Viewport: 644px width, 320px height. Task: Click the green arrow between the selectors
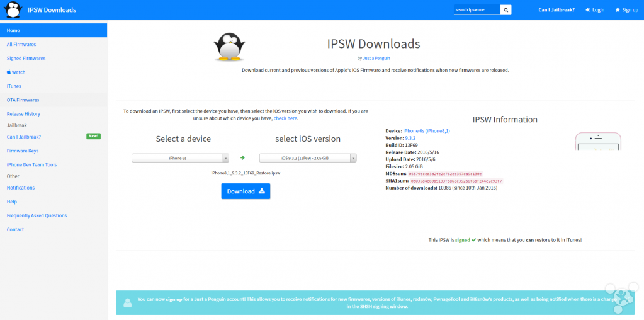tap(242, 157)
